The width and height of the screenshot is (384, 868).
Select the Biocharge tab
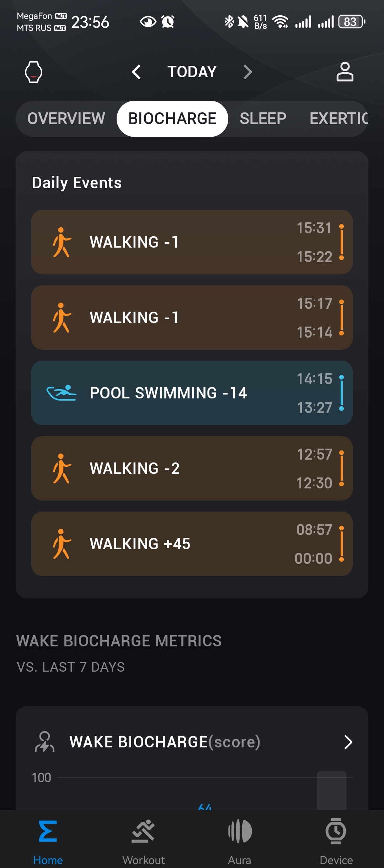[172, 119]
